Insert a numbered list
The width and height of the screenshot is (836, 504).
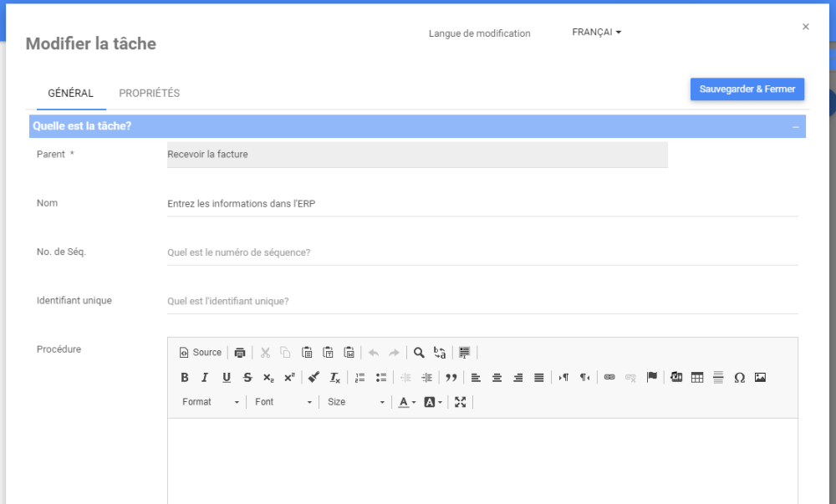point(359,377)
